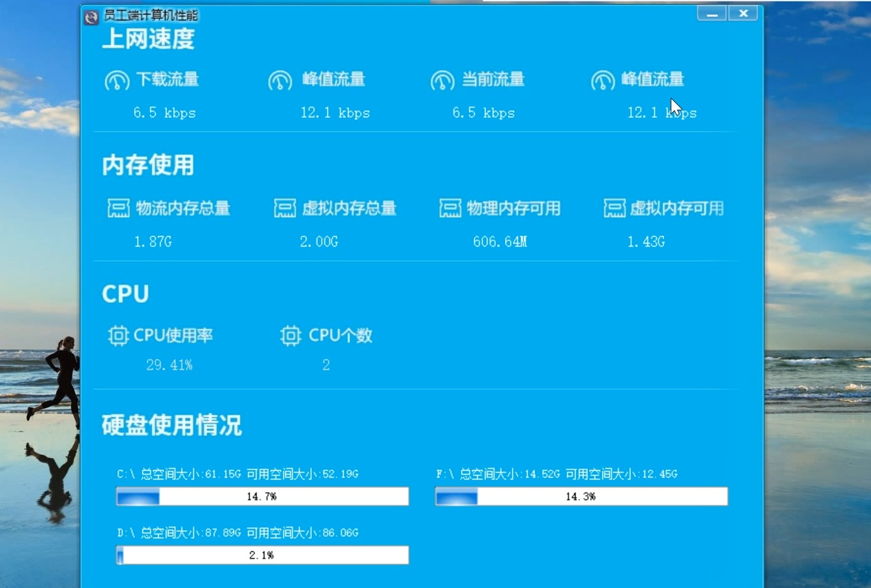
Task: Click the 虚拟内存总量 memory icon
Action: (284, 208)
